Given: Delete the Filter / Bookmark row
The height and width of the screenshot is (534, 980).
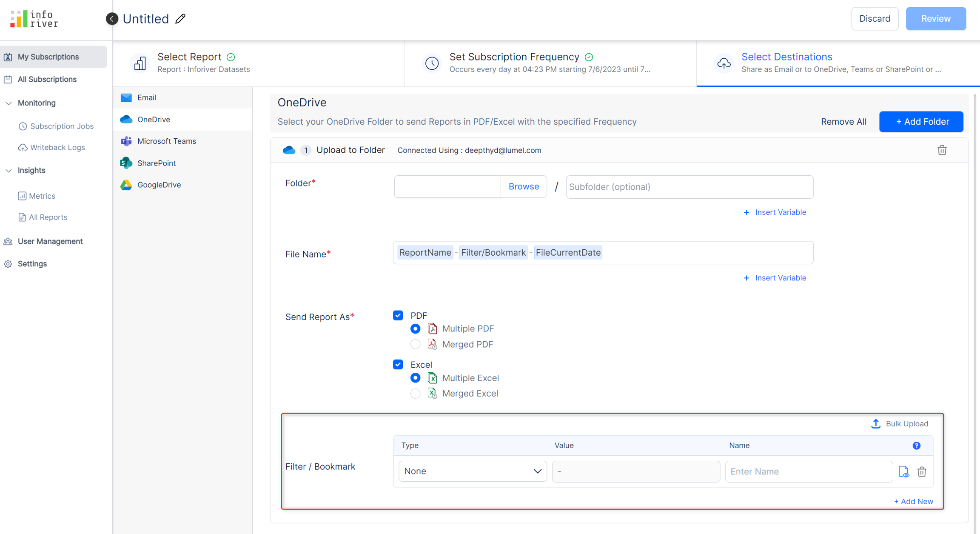Looking at the screenshot, I should pyautogui.click(x=922, y=471).
